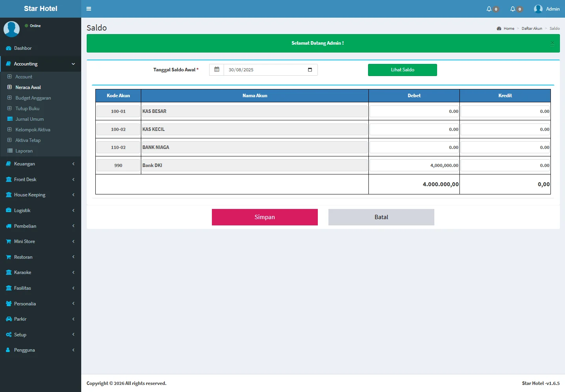565x392 pixels.
Task: Click the Dashbor dashboard icon
Action: coord(9,48)
